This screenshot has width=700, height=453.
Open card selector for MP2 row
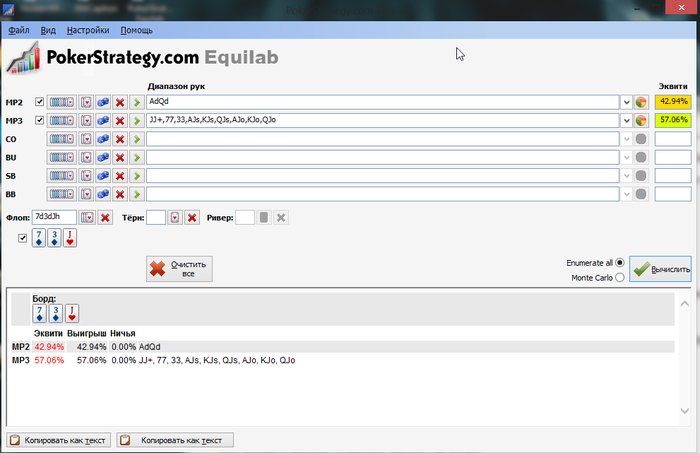(x=86, y=102)
